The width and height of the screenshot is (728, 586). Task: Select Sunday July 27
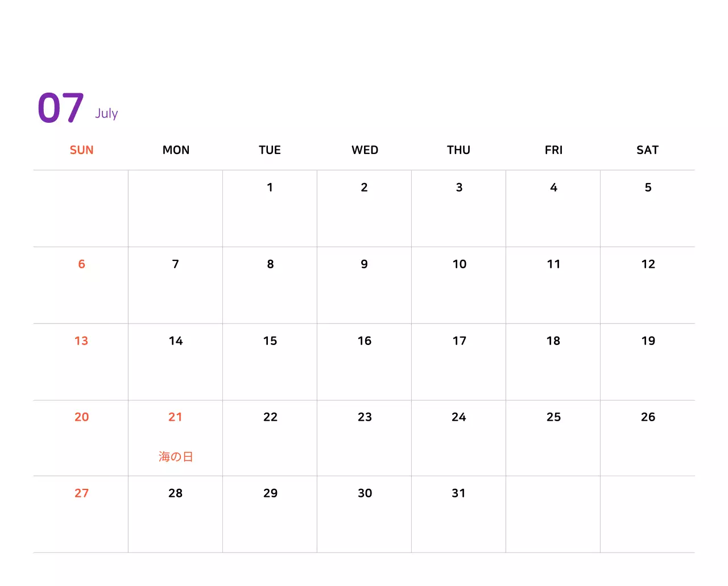81,493
